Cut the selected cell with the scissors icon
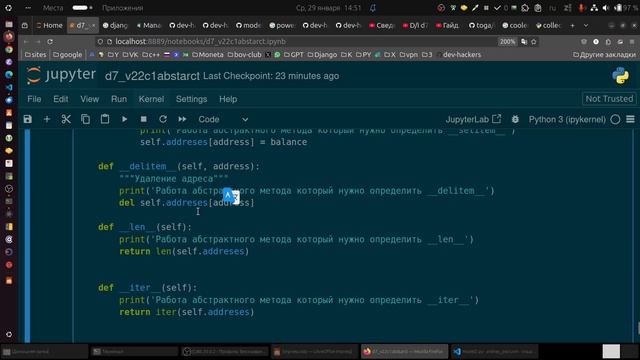The height and width of the screenshot is (360, 640). (x=66, y=119)
